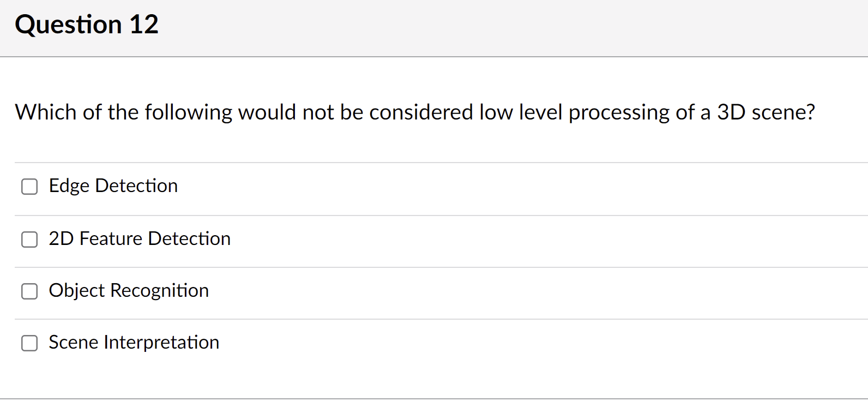Click the Question 12 heading
868x401 pixels.
click(x=87, y=24)
